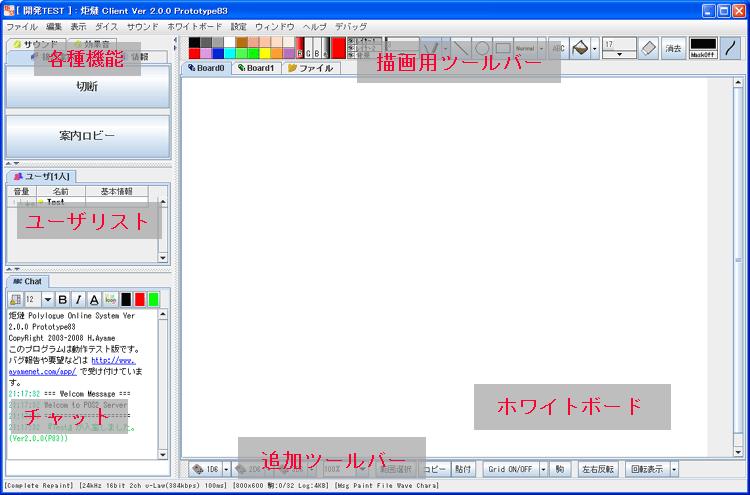
Task: Click the 消去 clear button
Action: [x=673, y=48]
